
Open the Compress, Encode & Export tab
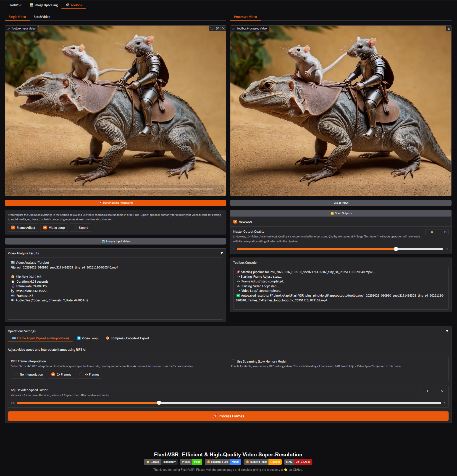click(127, 338)
